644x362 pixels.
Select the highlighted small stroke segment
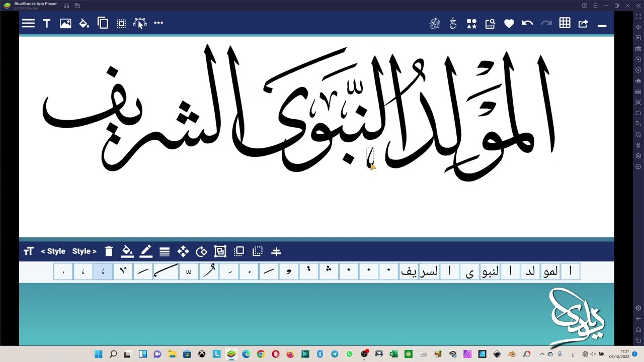pos(103,271)
